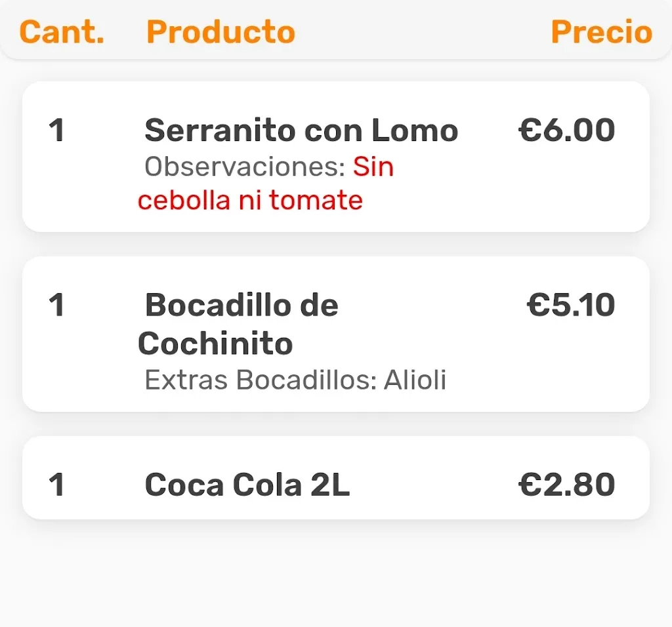Click the Cant. column header
Viewport: 672px width, 627px height.
pos(62,31)
